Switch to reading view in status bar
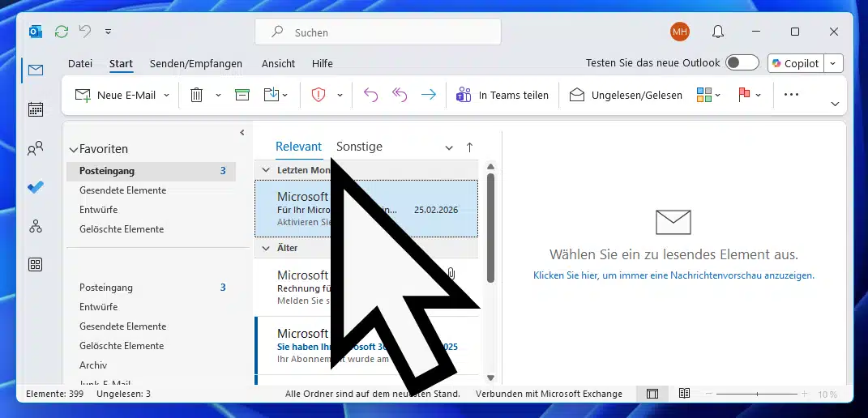The image size is (868, 418). click(684, 394)
